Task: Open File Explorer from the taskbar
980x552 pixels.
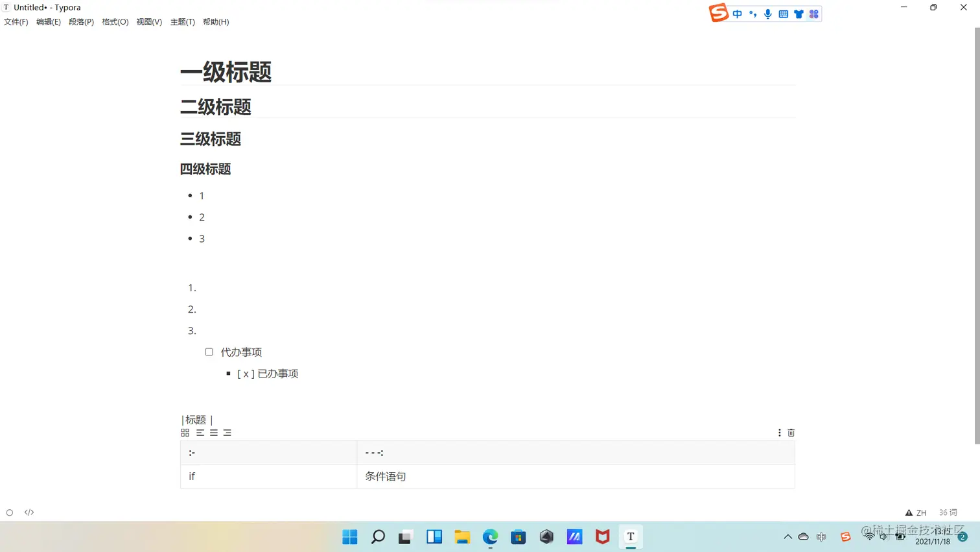Action: click(462, 536)
